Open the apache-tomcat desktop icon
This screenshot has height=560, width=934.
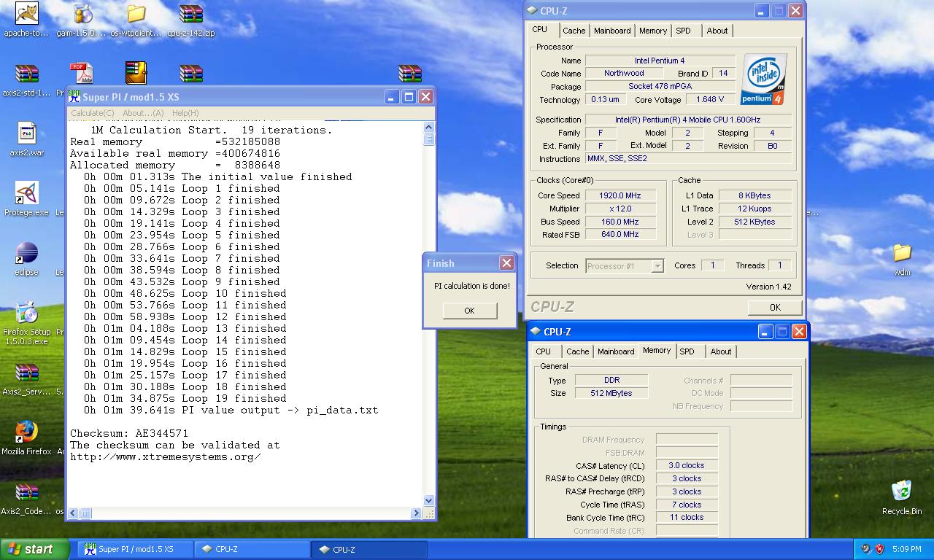(27, 14)
